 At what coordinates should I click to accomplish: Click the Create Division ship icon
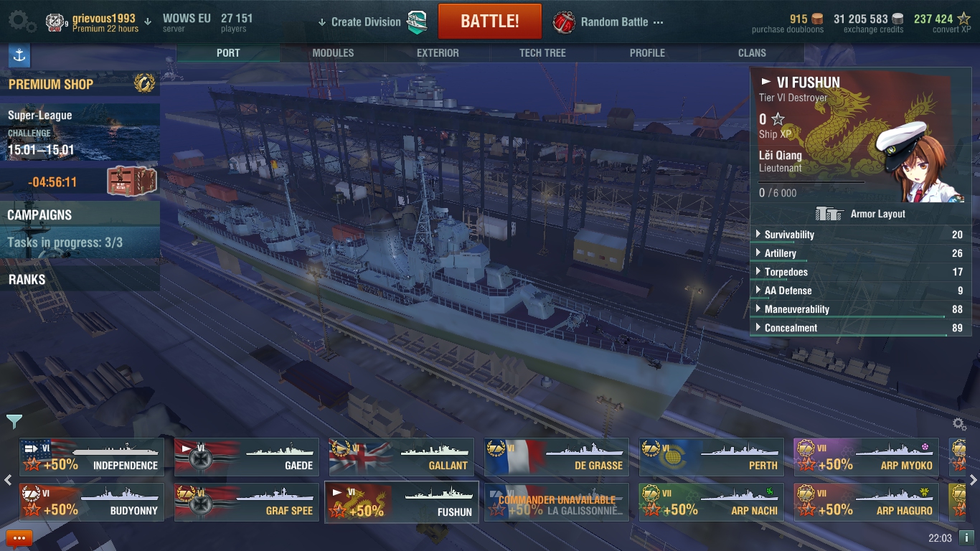click(417, 22)
